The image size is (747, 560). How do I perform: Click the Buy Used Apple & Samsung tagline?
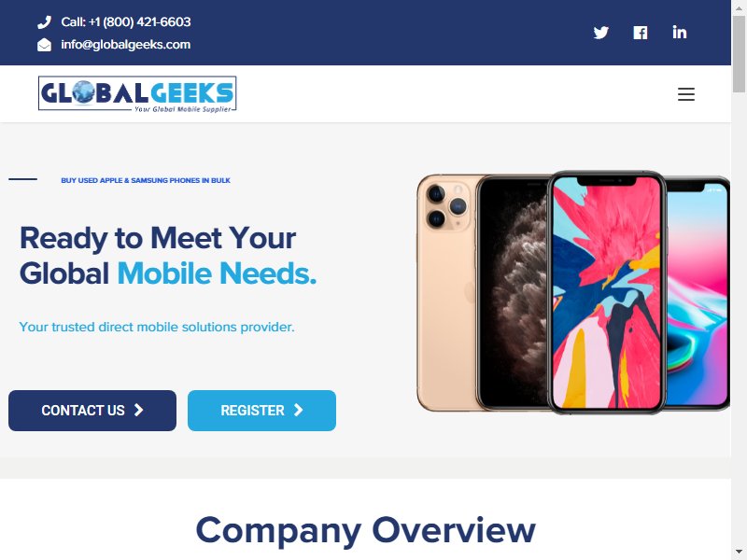coord(146,180)
